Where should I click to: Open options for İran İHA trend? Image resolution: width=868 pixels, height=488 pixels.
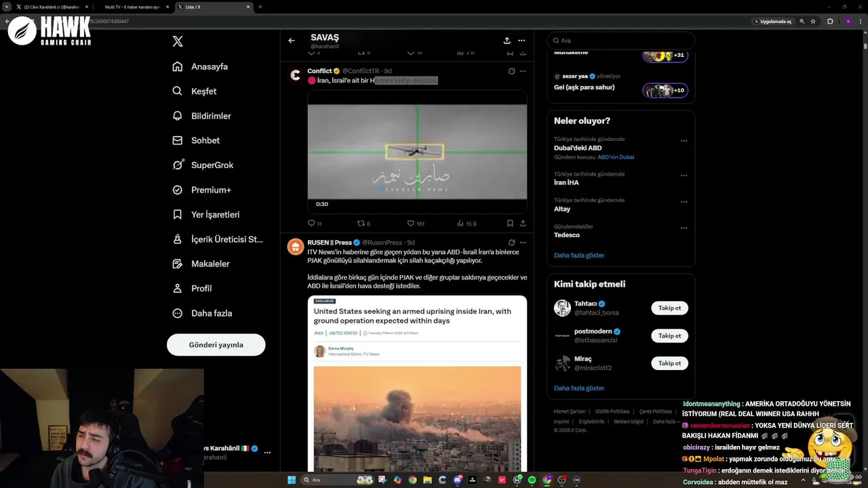[x=684, y=175]
